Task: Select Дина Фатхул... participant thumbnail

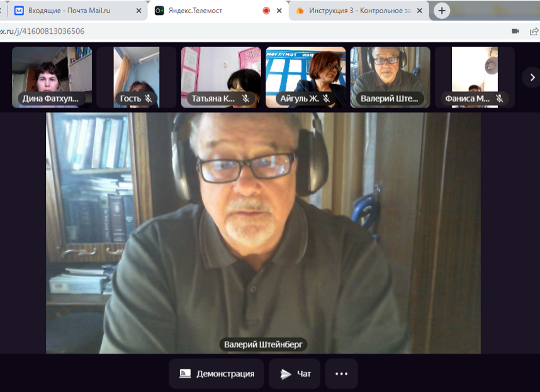Action: 52,77
